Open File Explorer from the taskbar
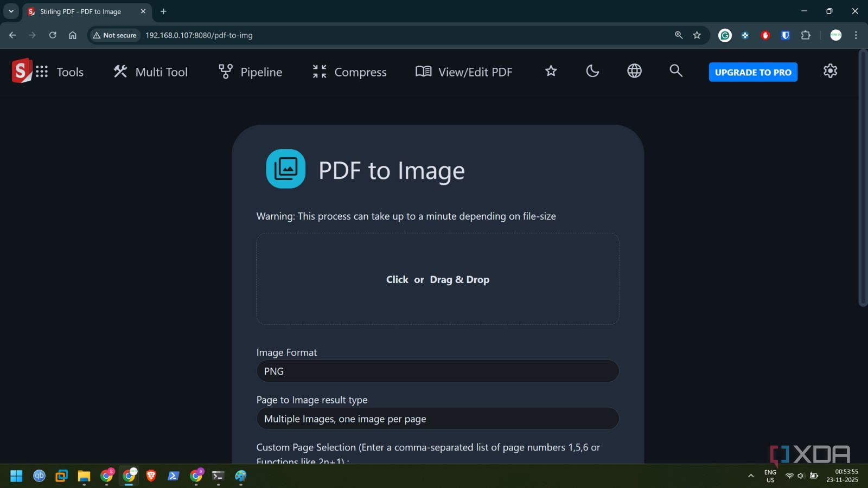Viewport: 868px width, 488px height. pyautogui.click(x=84, y=476)
